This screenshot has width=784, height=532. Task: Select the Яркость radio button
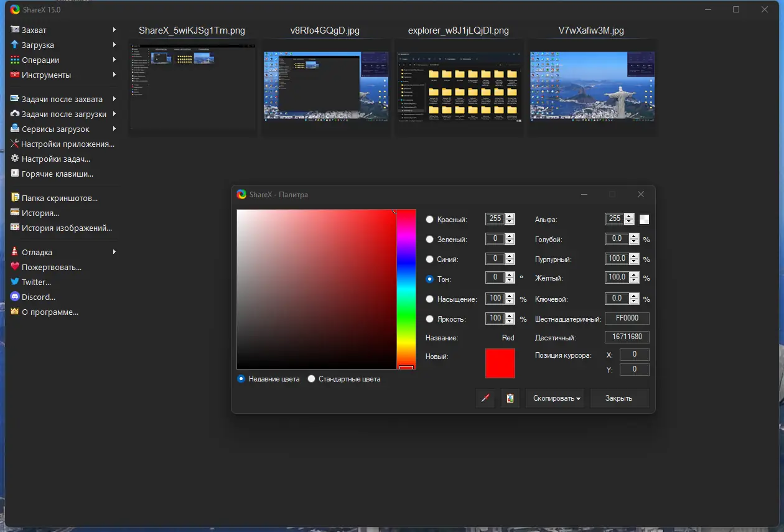[429, 319]
